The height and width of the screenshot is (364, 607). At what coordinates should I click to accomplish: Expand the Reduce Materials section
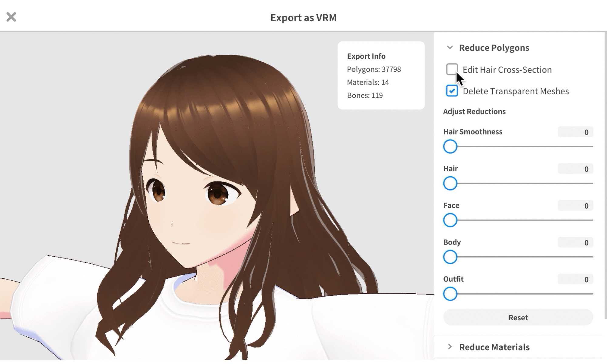pyautogui.click(x=450, y=347)
